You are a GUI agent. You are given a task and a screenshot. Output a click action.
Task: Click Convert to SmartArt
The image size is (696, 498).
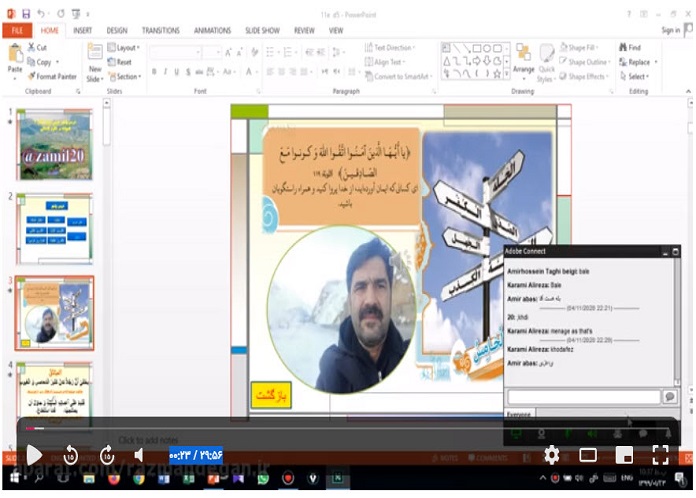[x=399, y=76]
